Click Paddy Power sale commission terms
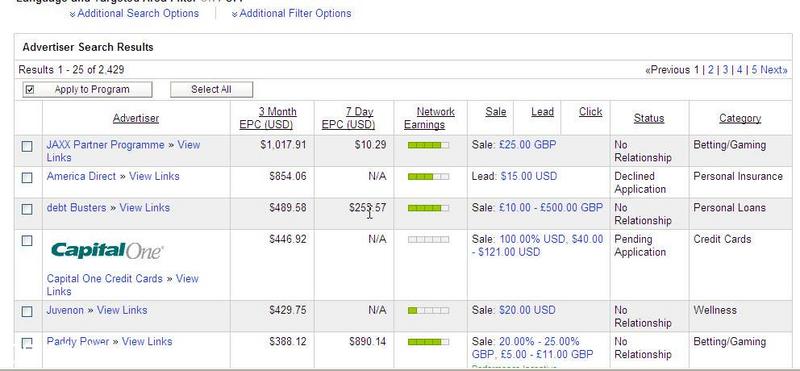 pos(532,348)
